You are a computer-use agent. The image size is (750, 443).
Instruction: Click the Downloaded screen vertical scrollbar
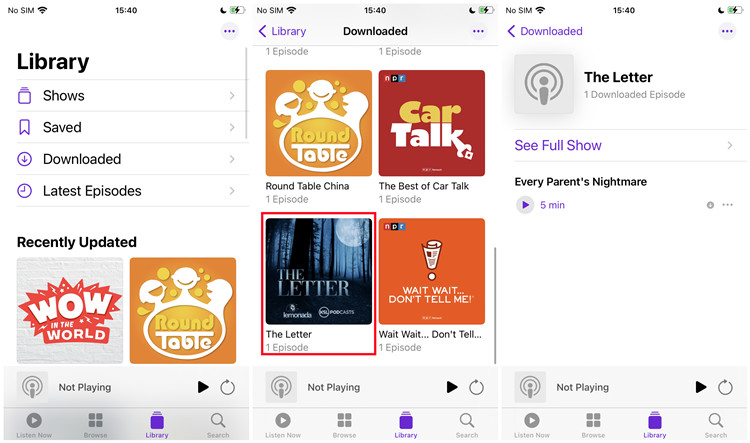click(x=495, y=305)
